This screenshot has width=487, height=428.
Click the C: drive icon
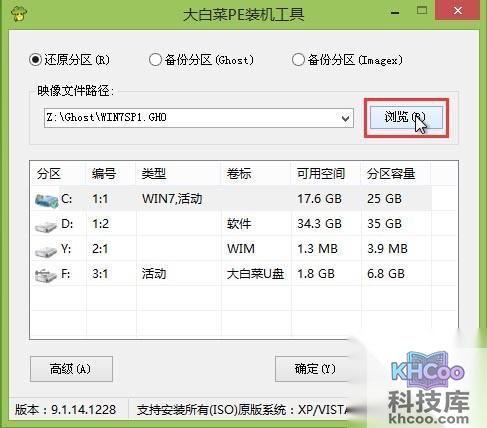tap(46, 200)
